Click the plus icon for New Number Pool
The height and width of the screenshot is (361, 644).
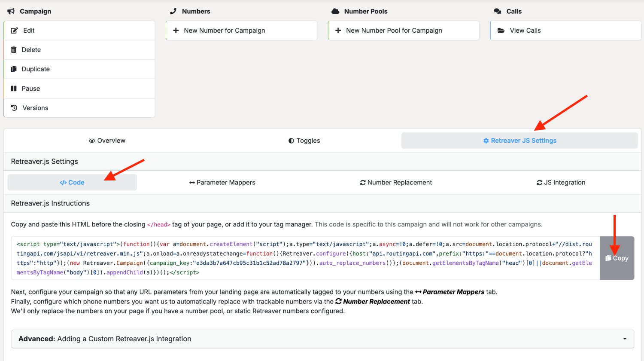pos(338,31)
